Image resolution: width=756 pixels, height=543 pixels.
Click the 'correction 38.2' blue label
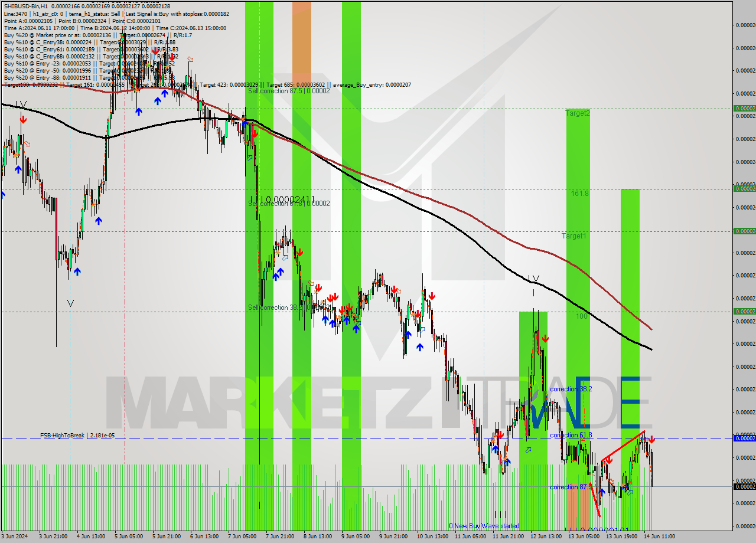click(571, 389)
